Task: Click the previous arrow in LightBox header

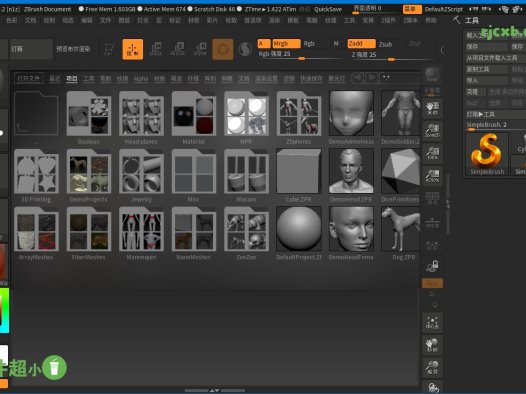Action: (x=358, y=78)
